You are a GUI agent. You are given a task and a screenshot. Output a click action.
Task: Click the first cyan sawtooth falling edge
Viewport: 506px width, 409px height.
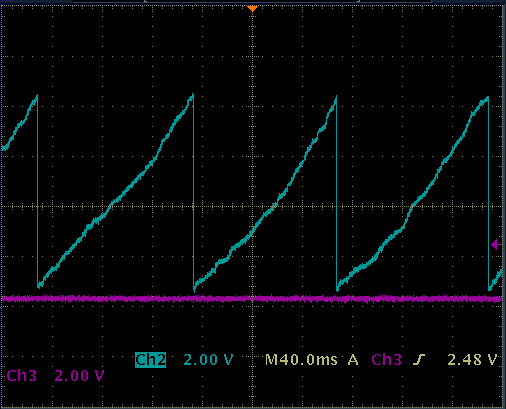click(x=37, y=190)
